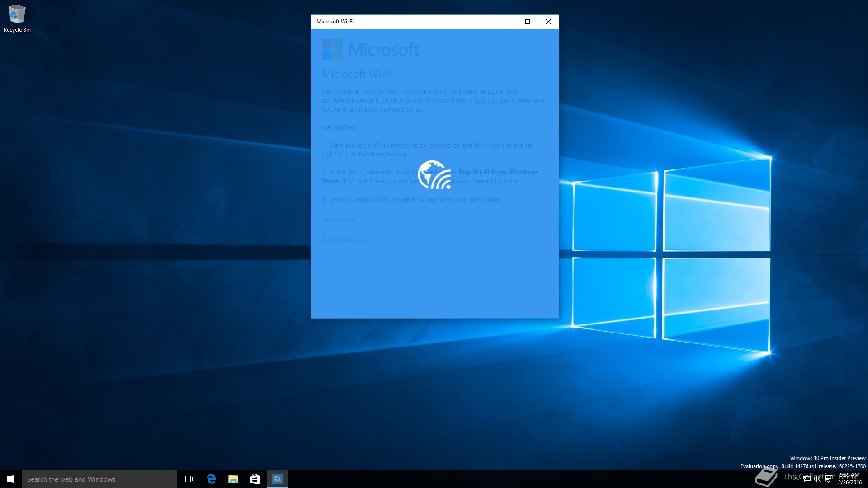Open the Action Center notification icon
Image resolution: width=868 pixels, height=488 pixels.
pos(829,479)
